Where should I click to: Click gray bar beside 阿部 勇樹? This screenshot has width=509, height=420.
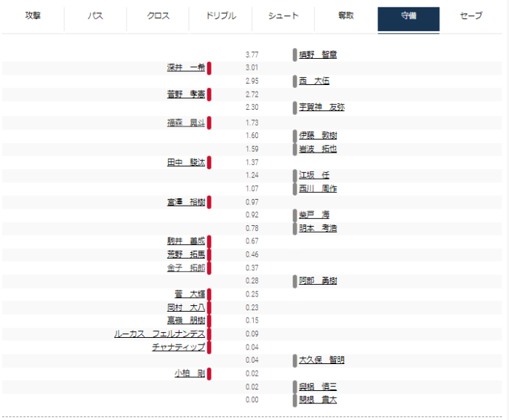tap(294, 280)
